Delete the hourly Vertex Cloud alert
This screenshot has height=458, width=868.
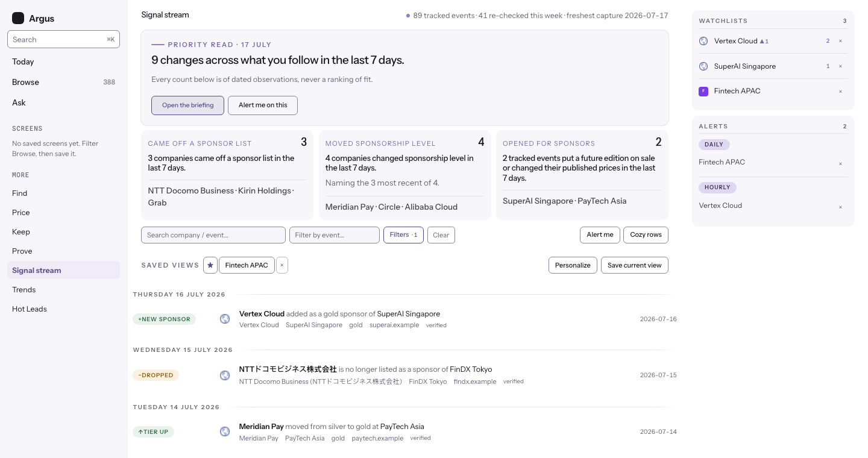click(840, 207)
